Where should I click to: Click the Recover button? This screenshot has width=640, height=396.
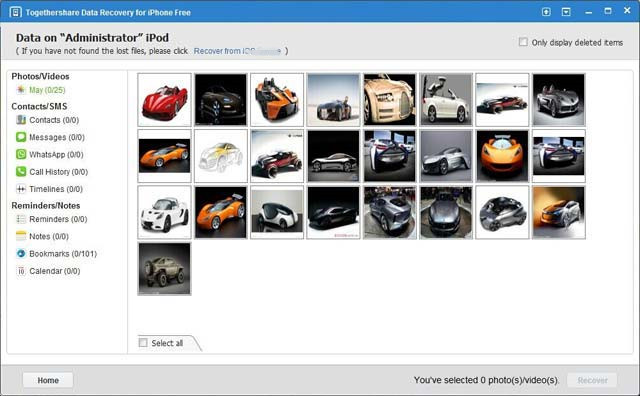pyautogui.click(x=592, y=380)
